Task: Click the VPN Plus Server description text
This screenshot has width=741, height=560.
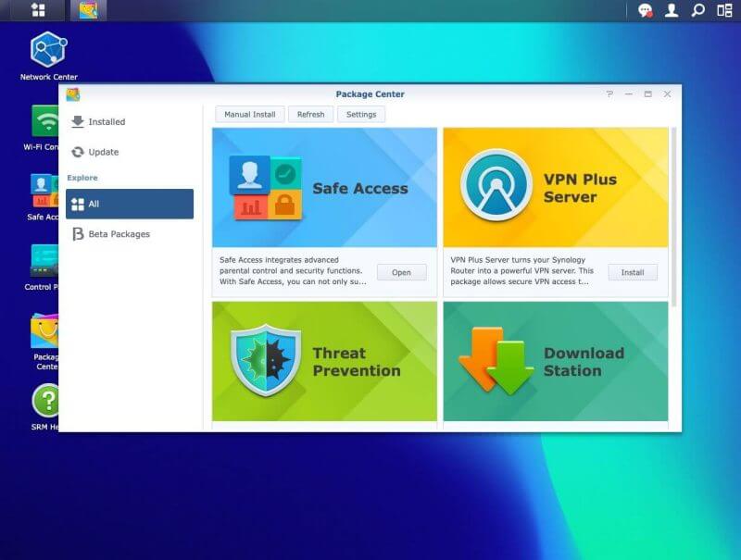Action: [x=521, y=270]
